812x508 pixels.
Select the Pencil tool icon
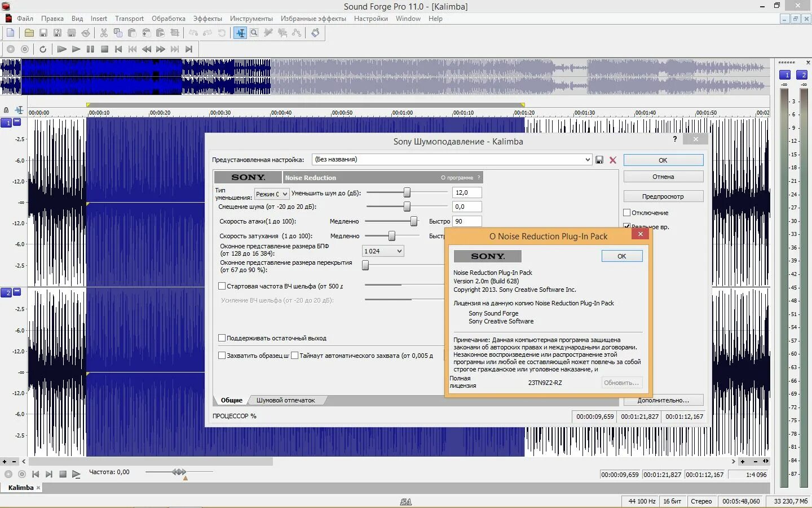(268, 33)
